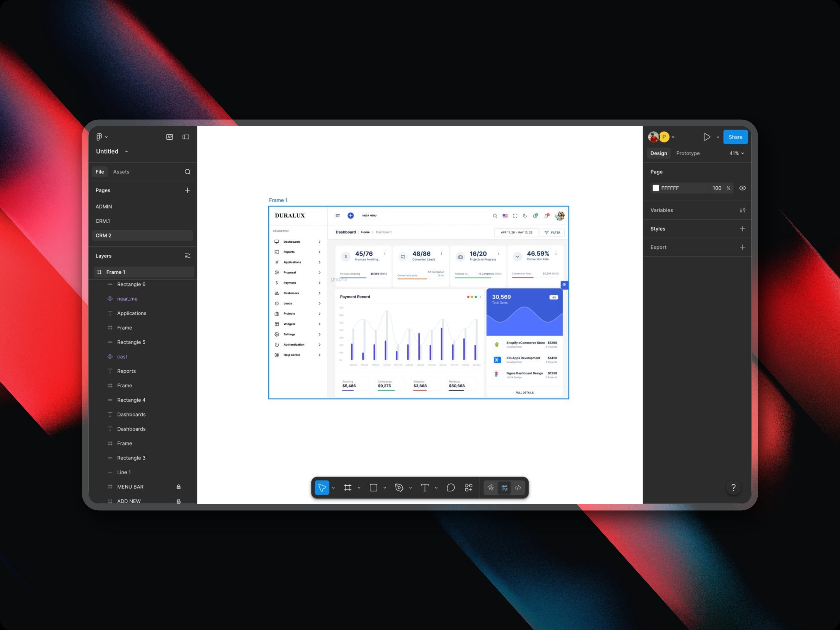Open the Untitled file name dropdown
This screenshot has height=630, width=840.
(126, 152)
